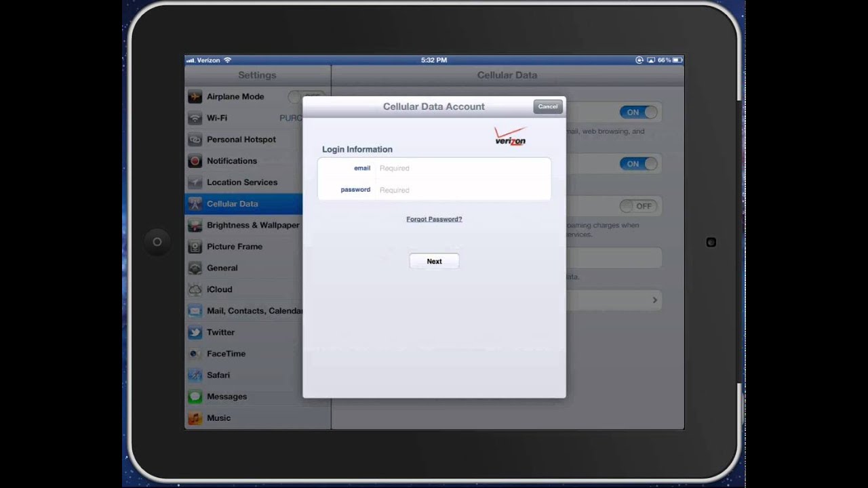Image resolution: width=868 pixels, height=488 pixels.
Task: Click the 66% battery percentage
Action: pyautogui.click(x=664, y=60)
